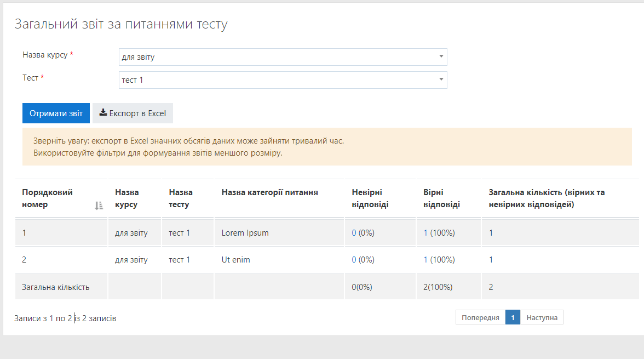
Task: Open the 0 incorrect answers link for Ut enim
Action: 354,259
